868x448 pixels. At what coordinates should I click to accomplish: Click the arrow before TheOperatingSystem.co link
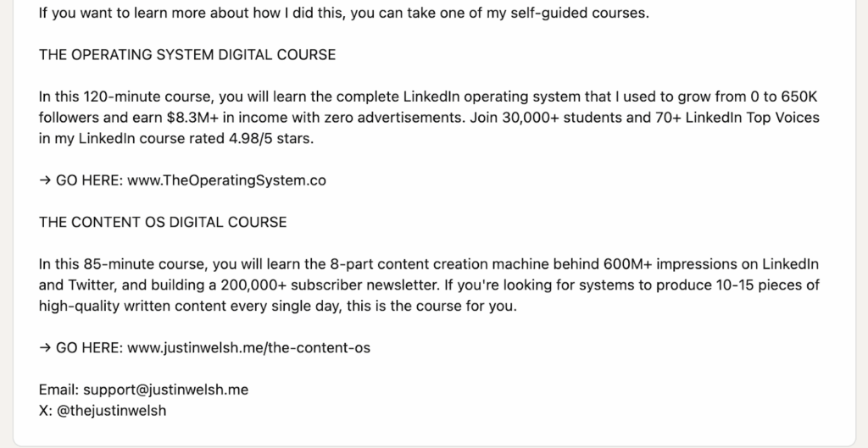pyautogui.click(x=45, y=180)
